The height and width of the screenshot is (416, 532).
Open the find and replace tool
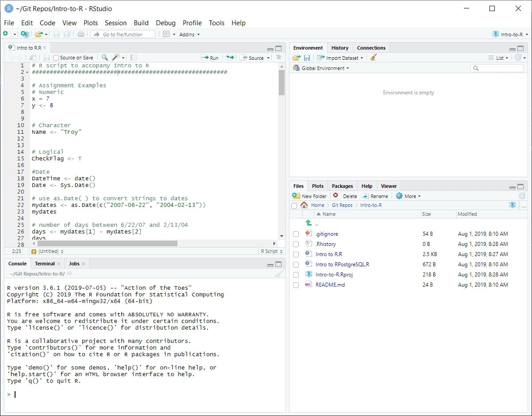pyautogui.click(x=104, y=57)
